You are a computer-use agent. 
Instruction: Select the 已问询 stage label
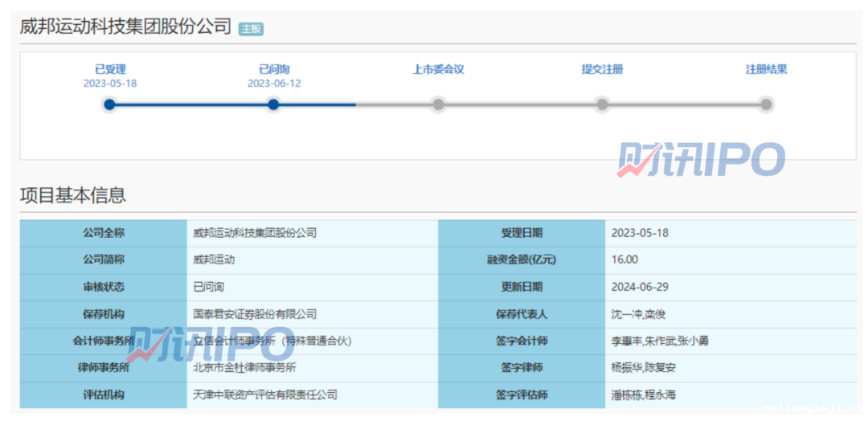click(x=274, y=70)
